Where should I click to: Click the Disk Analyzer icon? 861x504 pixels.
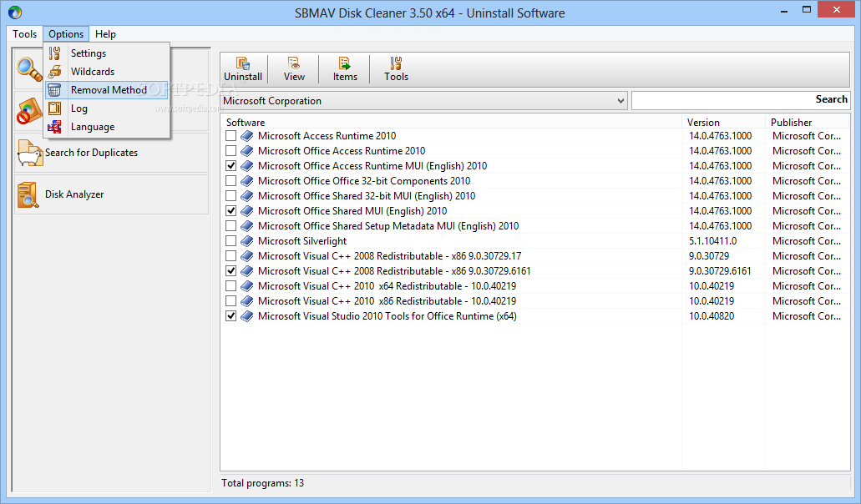(28, 194)
